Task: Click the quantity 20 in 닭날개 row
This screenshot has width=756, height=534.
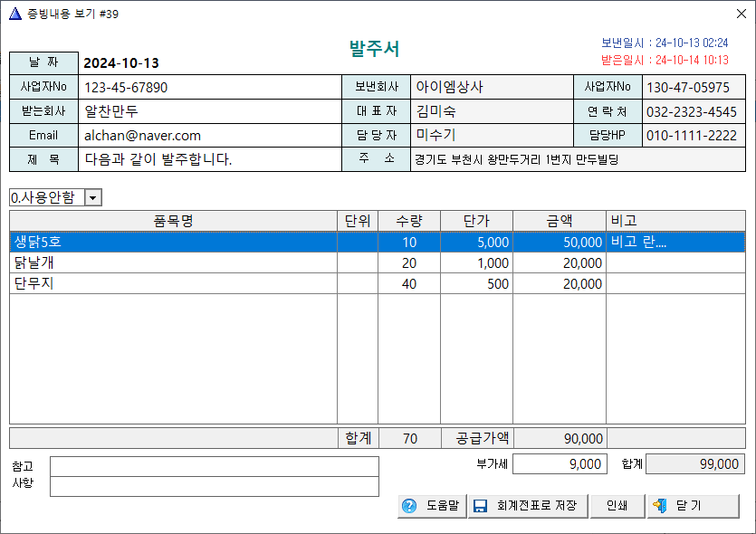Action: pos(409,263)
